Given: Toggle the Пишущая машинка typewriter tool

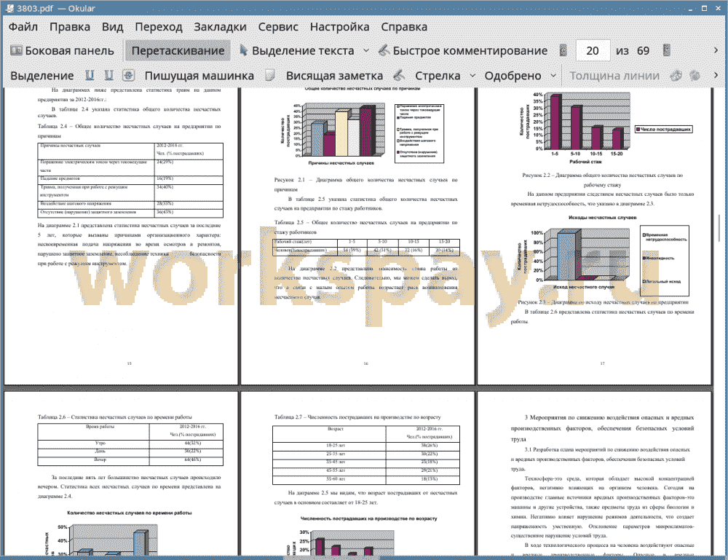Looking at the screenshot, I should coord(199,76).
